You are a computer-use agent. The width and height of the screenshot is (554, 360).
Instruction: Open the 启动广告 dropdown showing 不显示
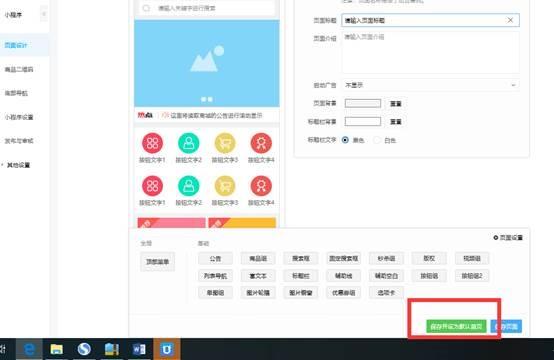coord(430,85)
